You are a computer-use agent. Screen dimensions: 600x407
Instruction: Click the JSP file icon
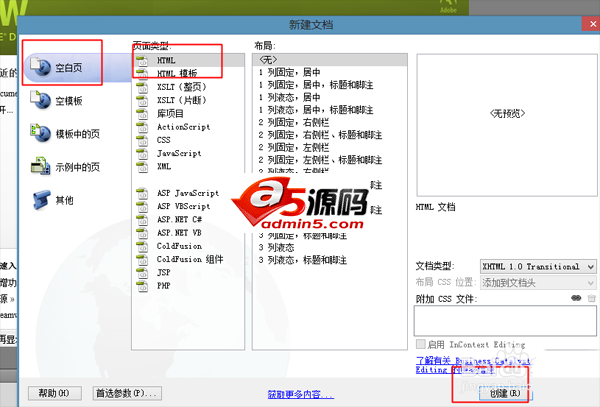pyautogui.click(x=142, y=273)
